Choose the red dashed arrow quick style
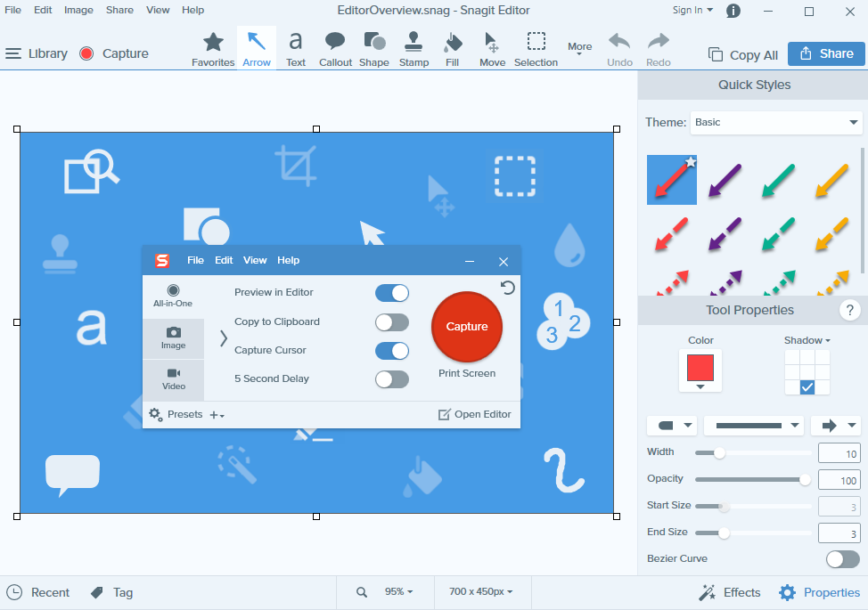This screenshot has height=610, width=868. coord(671,234)
